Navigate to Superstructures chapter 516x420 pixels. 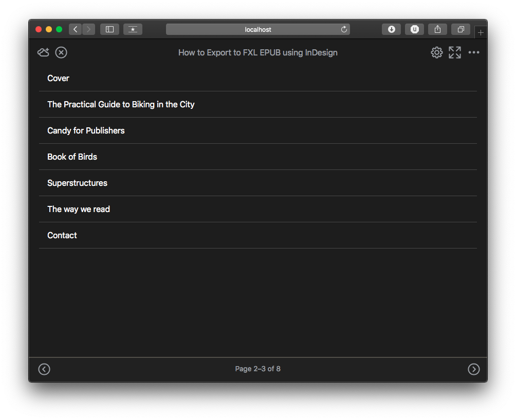(77, 183)
